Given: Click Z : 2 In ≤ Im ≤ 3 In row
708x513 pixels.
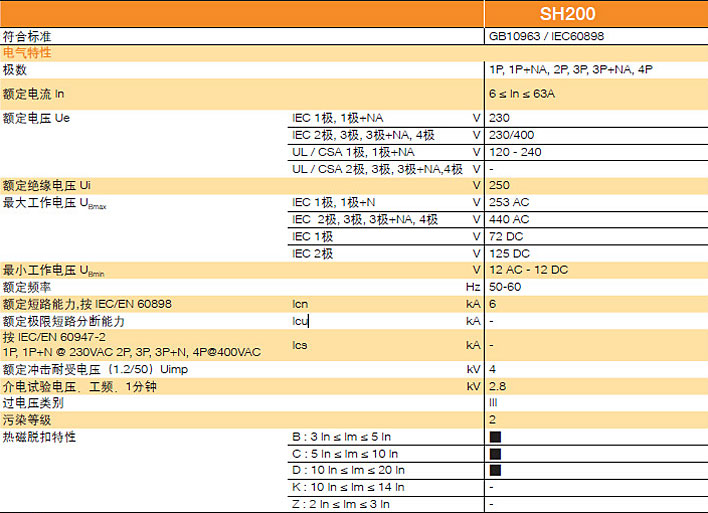Looking at the screenshot, I should 341,504.
